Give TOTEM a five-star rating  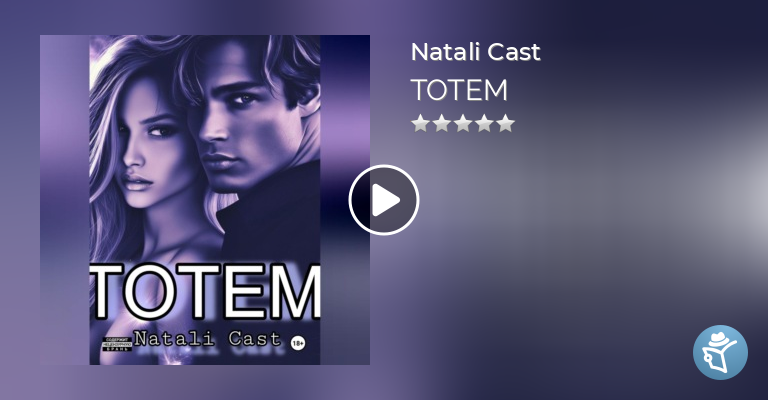505,123
